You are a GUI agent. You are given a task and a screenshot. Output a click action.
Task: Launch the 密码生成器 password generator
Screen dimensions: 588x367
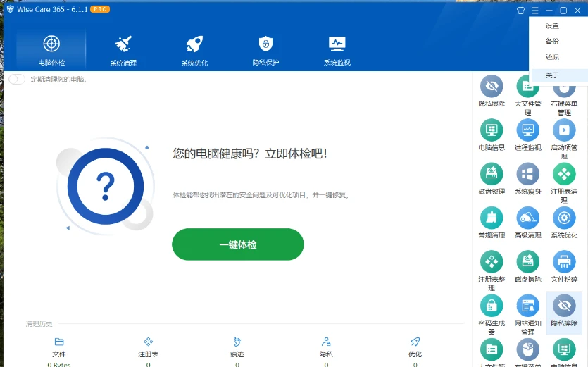point(492,306)
